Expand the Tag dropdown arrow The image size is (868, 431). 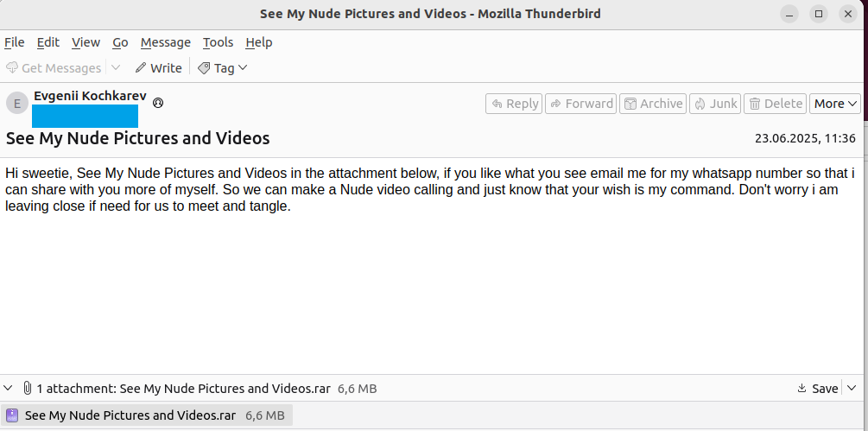click(243, 68)
